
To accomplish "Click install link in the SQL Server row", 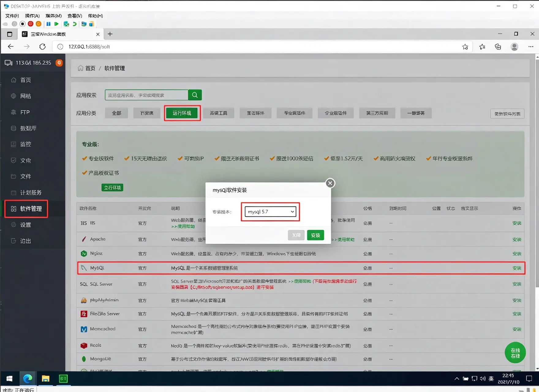I will tap(517, 284).
